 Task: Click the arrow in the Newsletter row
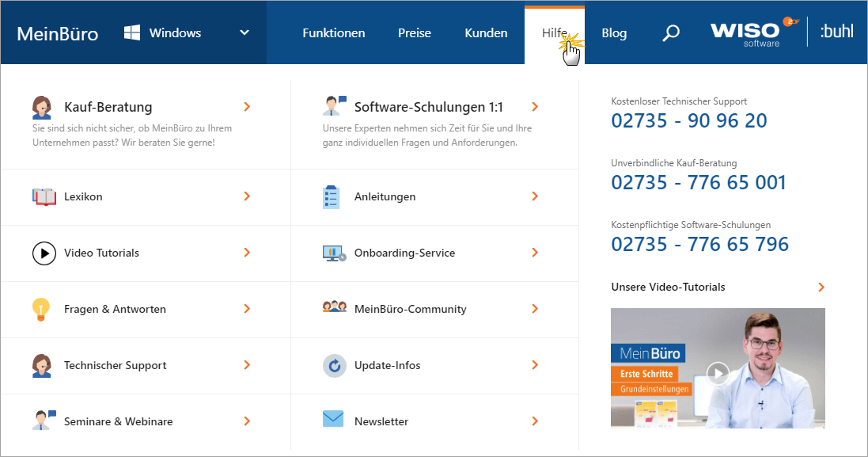point(535,421)
